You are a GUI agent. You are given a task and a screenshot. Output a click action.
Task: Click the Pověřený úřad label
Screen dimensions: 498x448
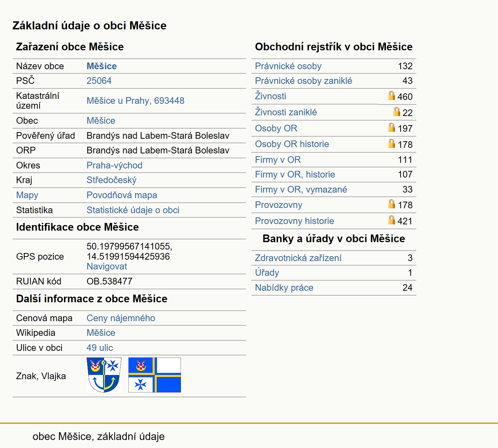pos(45,136)
